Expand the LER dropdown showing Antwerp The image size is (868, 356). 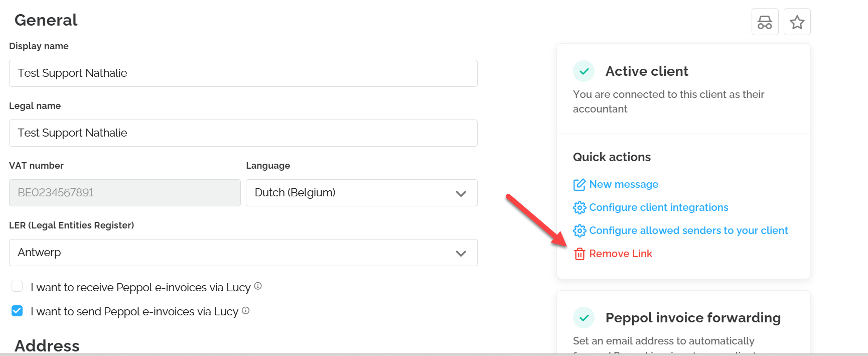(243, 253)
